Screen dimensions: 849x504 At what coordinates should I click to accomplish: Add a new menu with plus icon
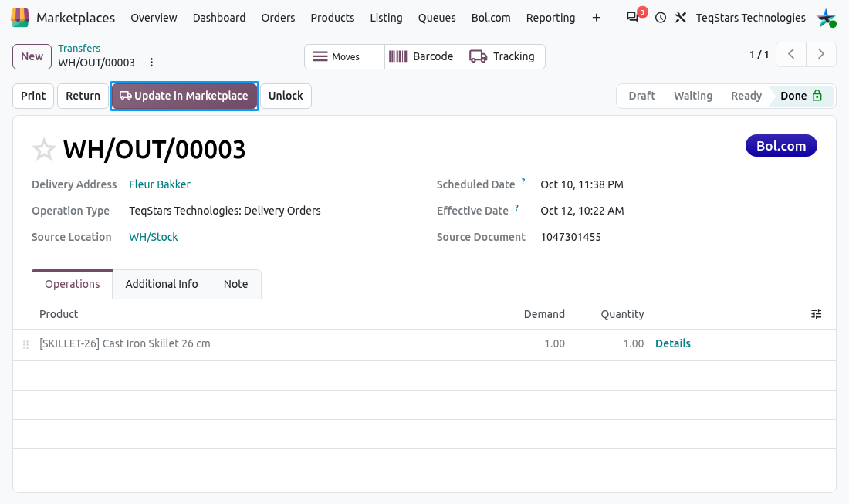coord(596,18)
